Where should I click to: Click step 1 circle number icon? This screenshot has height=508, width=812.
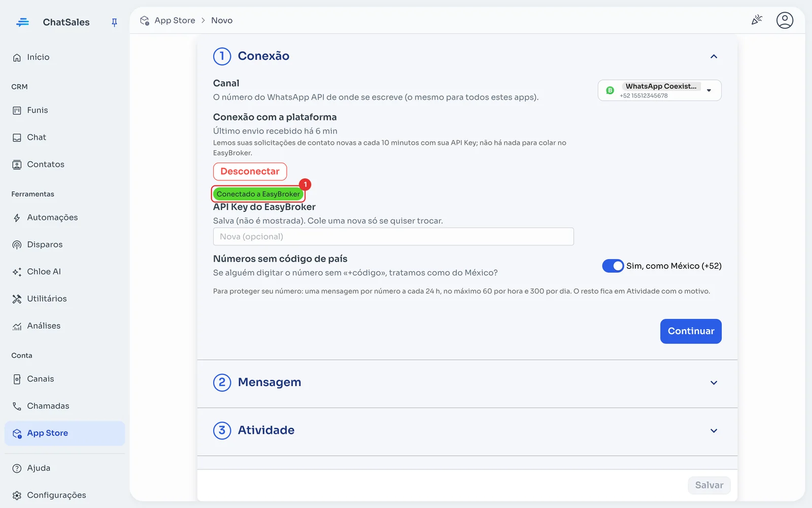pyautogui.click(x=222, y=56)
